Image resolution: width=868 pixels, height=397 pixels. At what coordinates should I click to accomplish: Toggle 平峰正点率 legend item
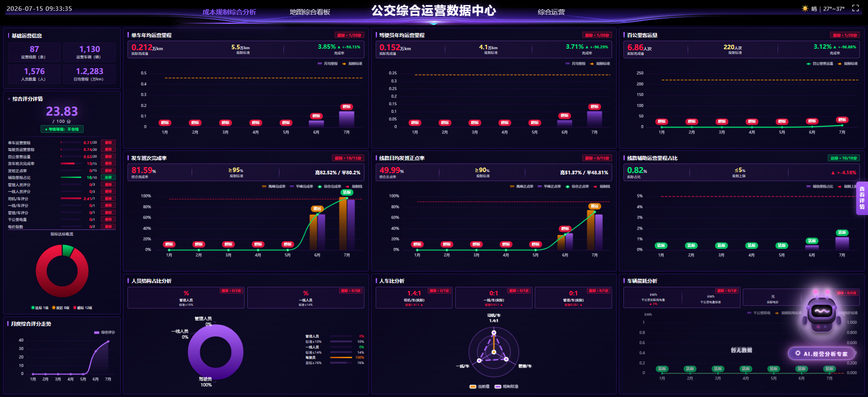[x=549, y=187]
